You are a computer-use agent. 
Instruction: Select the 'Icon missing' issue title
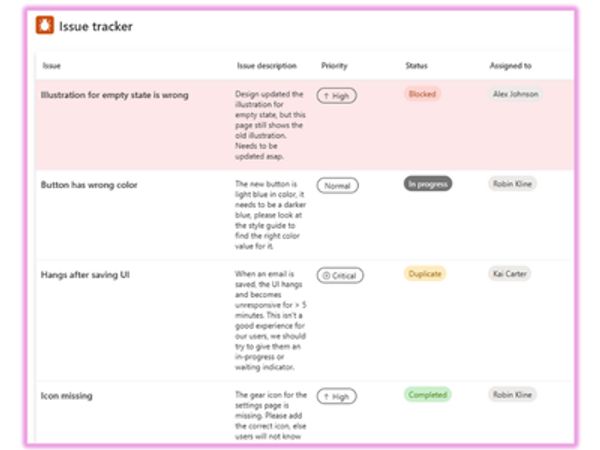pos(67,396)
